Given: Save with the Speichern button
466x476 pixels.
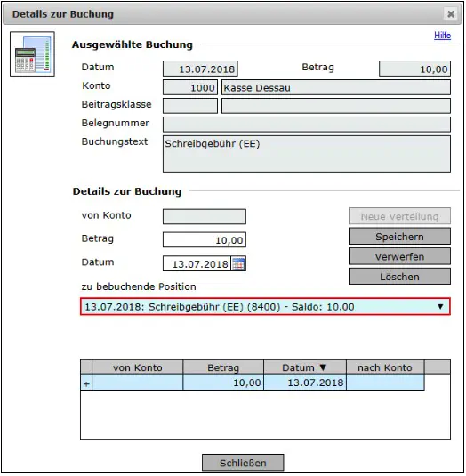Looking at the screenshot, I should pos(400,237).
